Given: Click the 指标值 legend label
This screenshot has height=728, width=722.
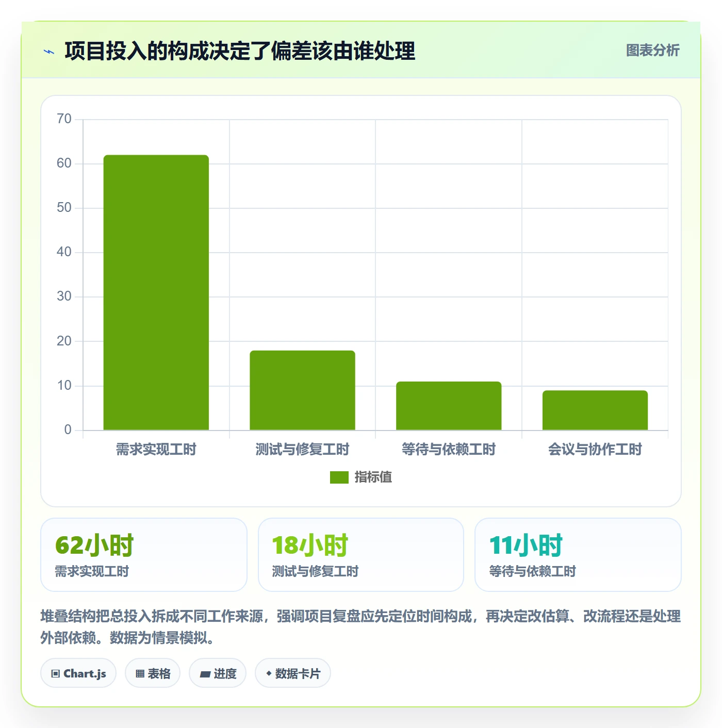Looking at the screenshot, I should [x=373, y=477].
